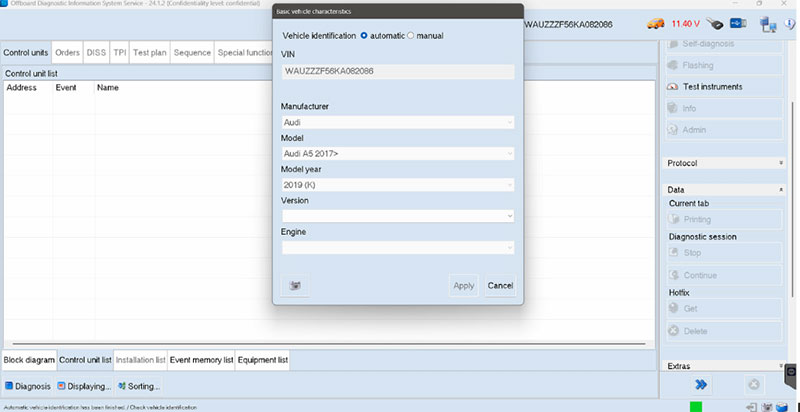Open the empty Version dropdown
The image size is (800, 412).
click(398, 216)
